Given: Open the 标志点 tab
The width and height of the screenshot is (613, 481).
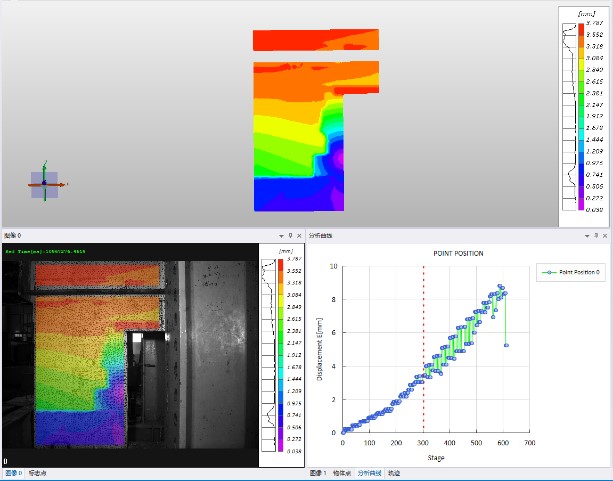Looking at the screenshot, I should (37, 473).
